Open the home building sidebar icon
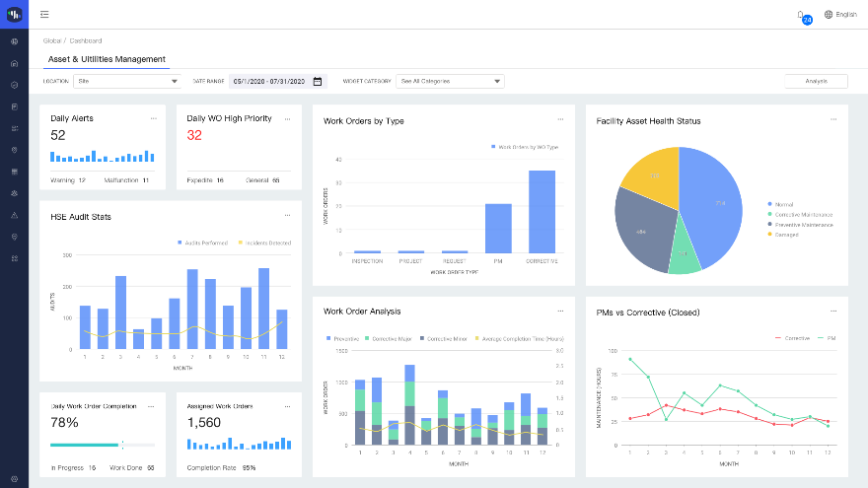 (15, 64)
